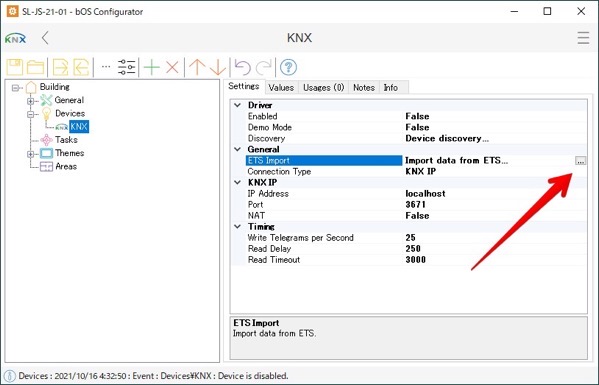Open the Notes tab

(364, 87)
